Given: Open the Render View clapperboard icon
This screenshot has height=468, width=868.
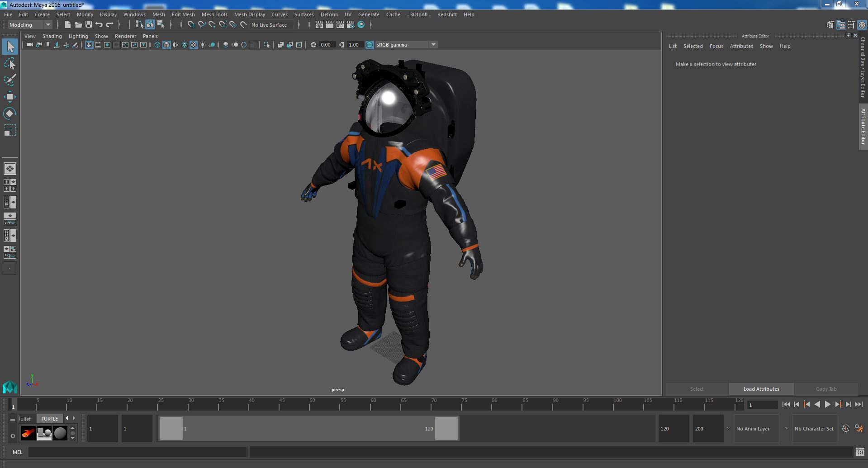Looking at the screenshot, I should pyautogui.click(x=319, y=25).
